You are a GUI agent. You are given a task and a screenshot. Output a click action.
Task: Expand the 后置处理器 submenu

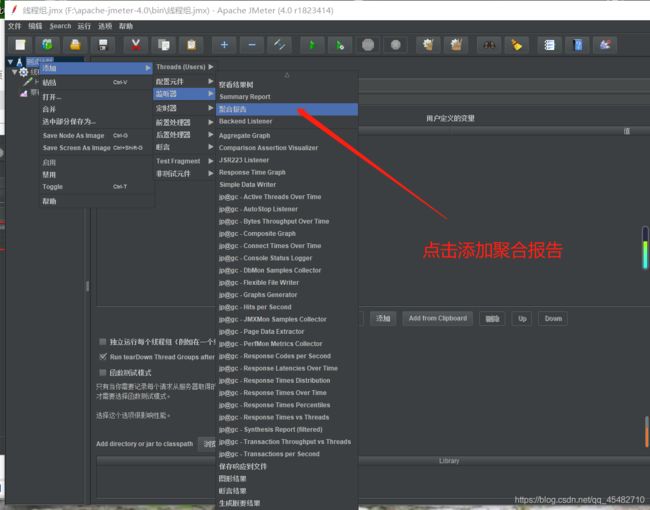[184, 135]
